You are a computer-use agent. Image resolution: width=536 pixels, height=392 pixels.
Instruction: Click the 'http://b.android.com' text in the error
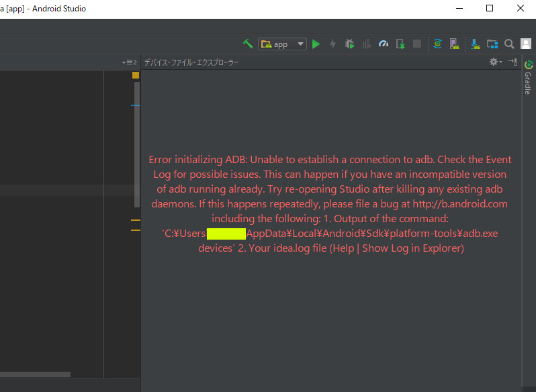point(460,204)
